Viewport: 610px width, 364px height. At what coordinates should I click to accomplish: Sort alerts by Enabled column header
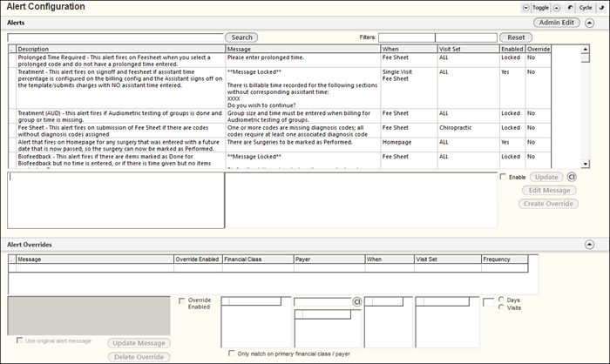pyautogui.click(x=512, y=49)
